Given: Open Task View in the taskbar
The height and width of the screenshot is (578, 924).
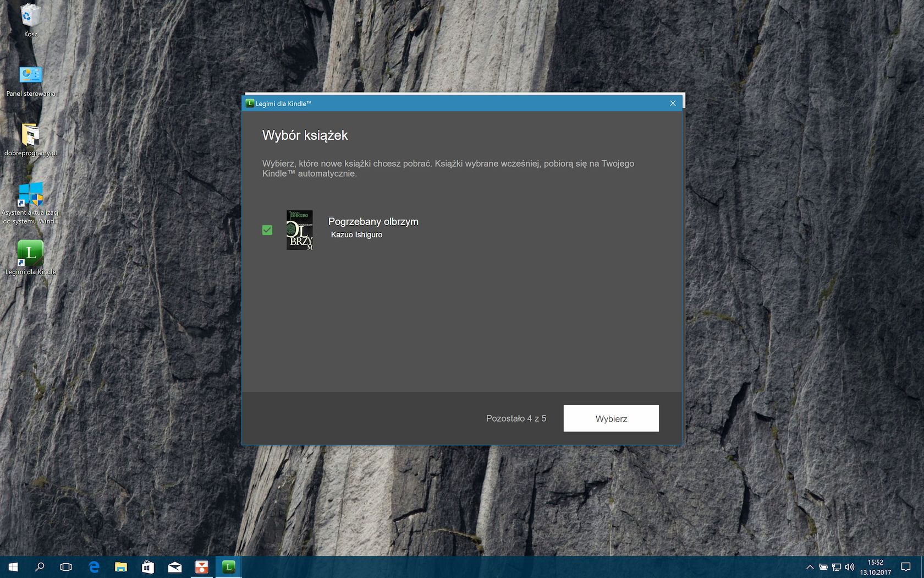Looking at the screenshot, I should point(66,567).
